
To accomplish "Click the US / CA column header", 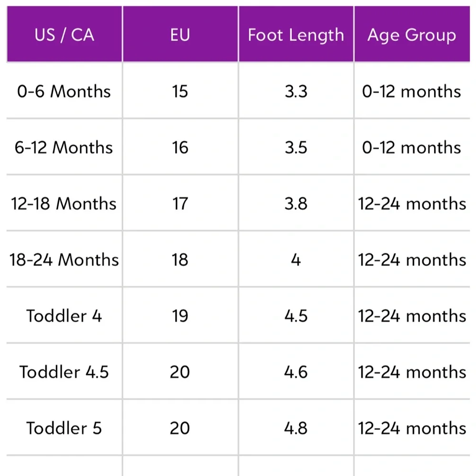I will coord(64,34).
